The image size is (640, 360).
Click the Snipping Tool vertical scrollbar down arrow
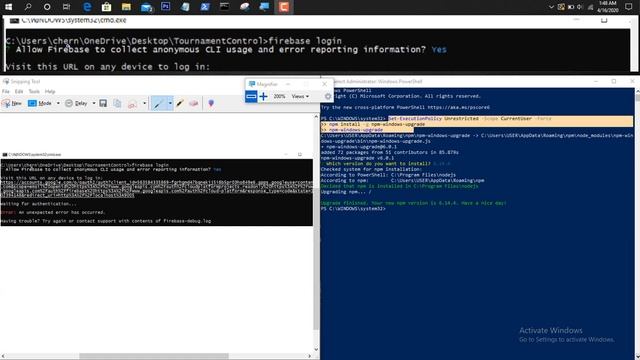(x=316, y=349)
